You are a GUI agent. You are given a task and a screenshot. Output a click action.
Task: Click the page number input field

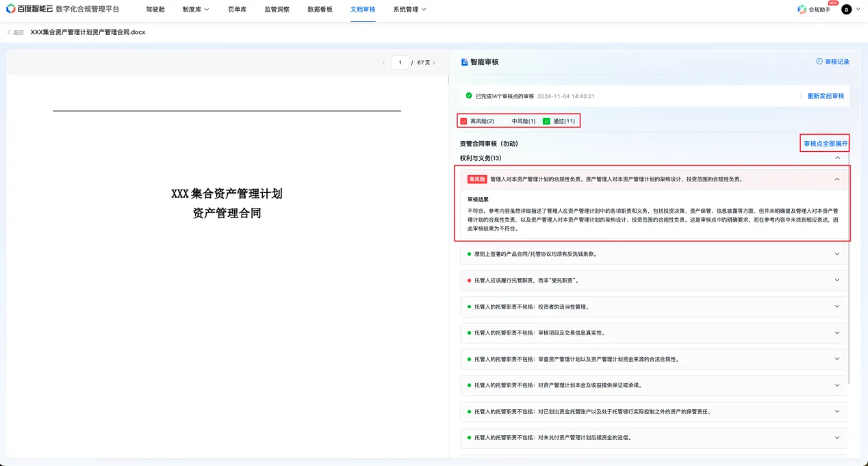point(400,63)
